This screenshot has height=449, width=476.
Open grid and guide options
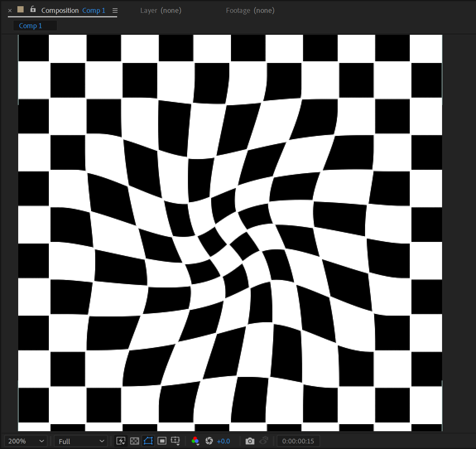(x=175, y=441)
